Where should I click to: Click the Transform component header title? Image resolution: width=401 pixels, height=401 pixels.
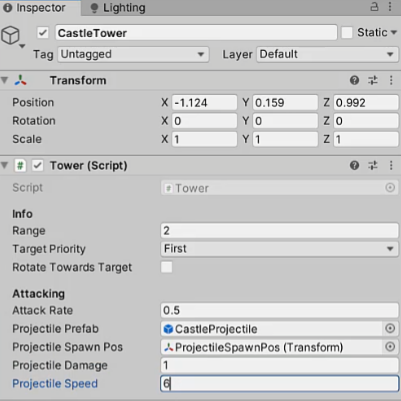78,80
